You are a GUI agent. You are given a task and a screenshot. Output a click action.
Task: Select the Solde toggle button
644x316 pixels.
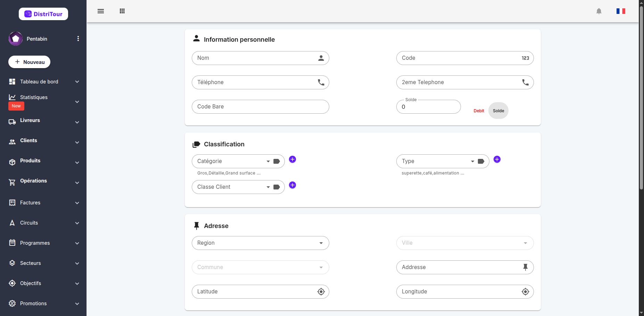(x=498, y=111)
